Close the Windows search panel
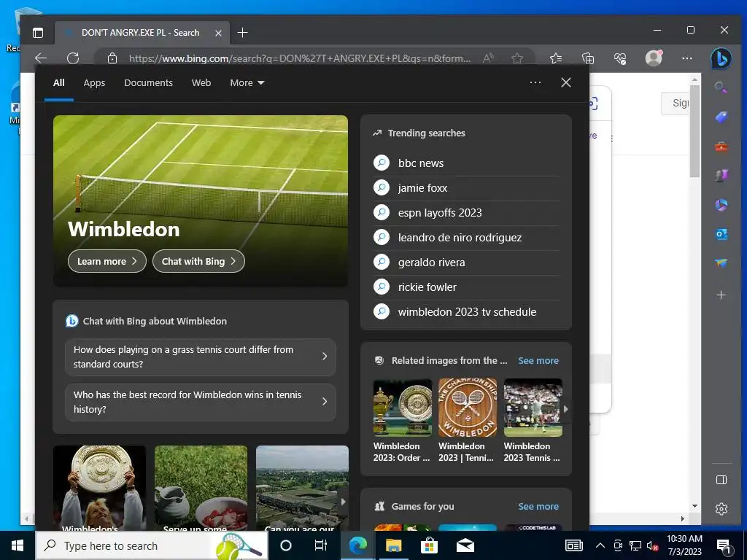 pos(566,82)
